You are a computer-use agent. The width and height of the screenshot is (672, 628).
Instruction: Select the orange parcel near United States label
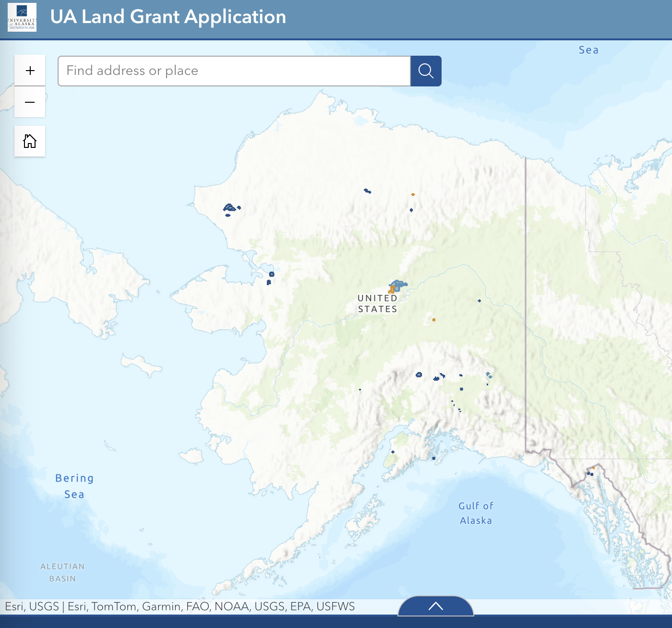click(391, 290)
